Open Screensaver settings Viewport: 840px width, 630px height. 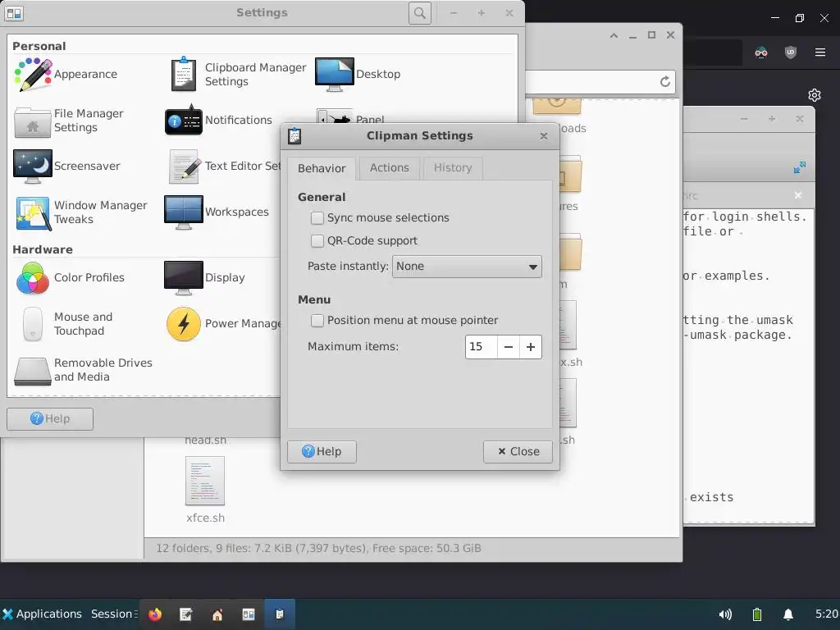pos(66,166)
